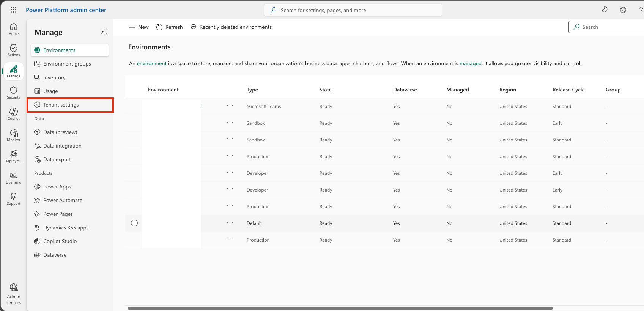
Task: Open the Security shield rail icon
Action: pos(14,93)
